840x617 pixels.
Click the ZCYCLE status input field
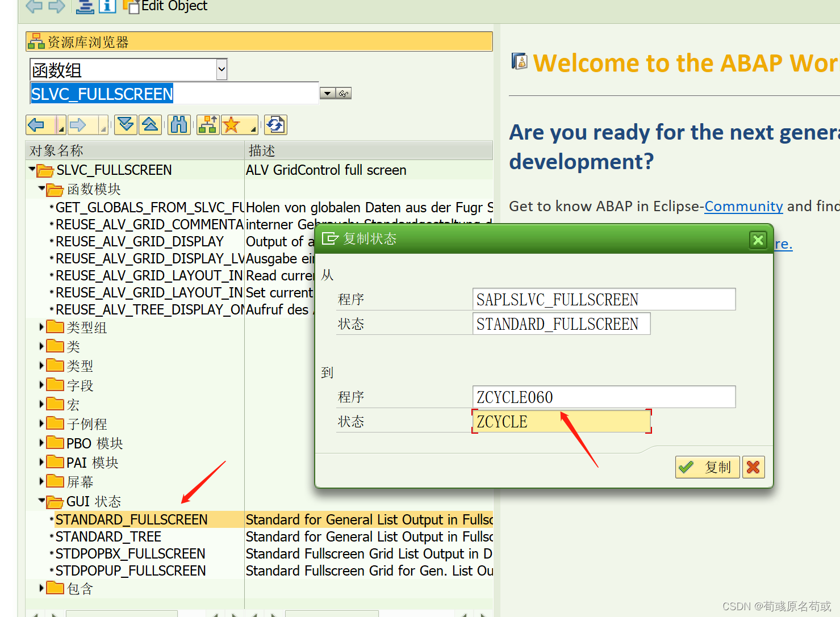(x=561, y=421)
